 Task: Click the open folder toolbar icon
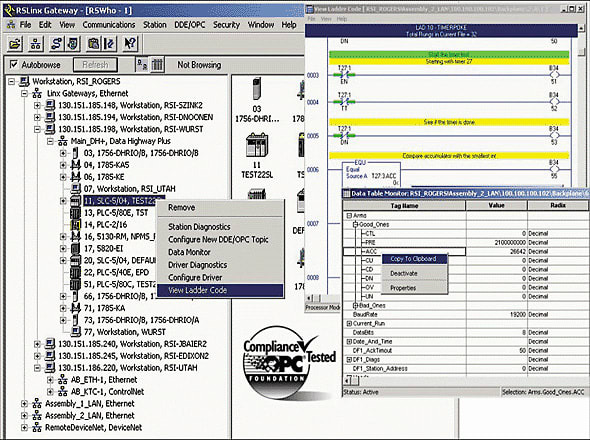point(15,44)
